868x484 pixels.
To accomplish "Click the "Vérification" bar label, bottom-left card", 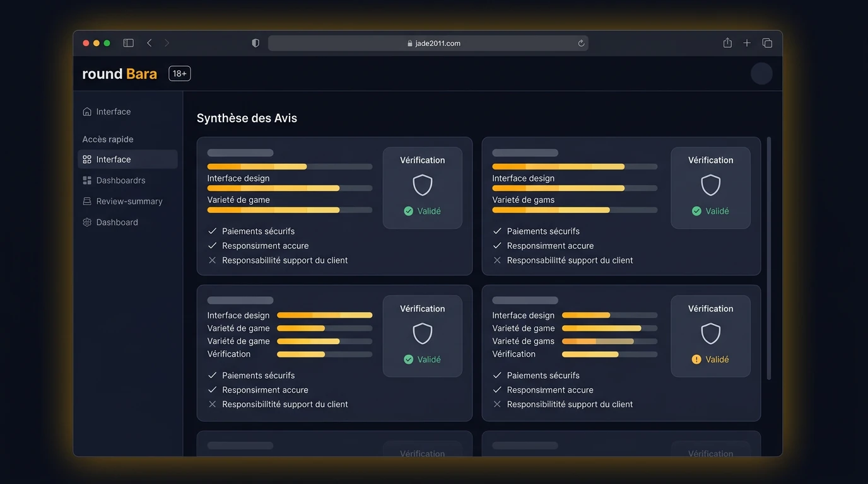I will [229, 354].
